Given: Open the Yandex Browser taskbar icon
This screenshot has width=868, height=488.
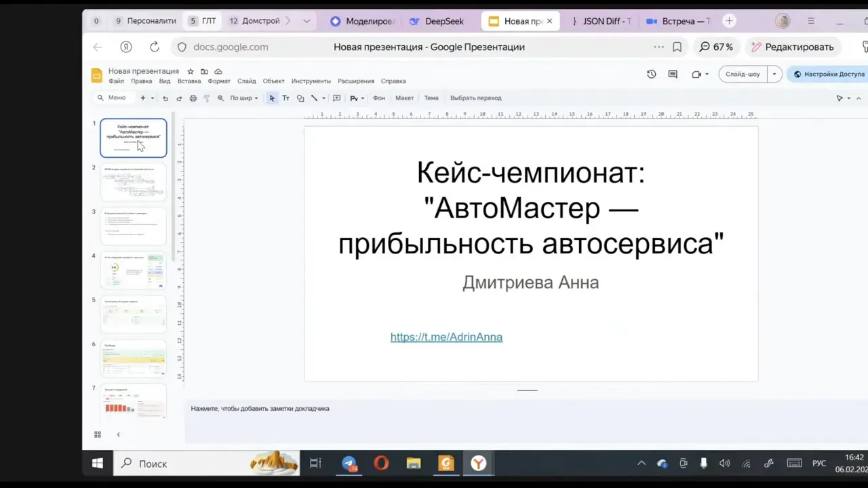Looking at the screenshot, I should pyautogui.click(x=478, y=464).
